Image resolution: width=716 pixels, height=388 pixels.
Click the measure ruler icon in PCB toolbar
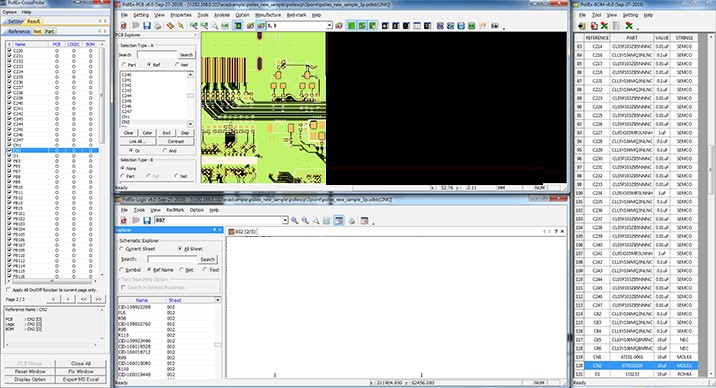[x=170, y=26]
